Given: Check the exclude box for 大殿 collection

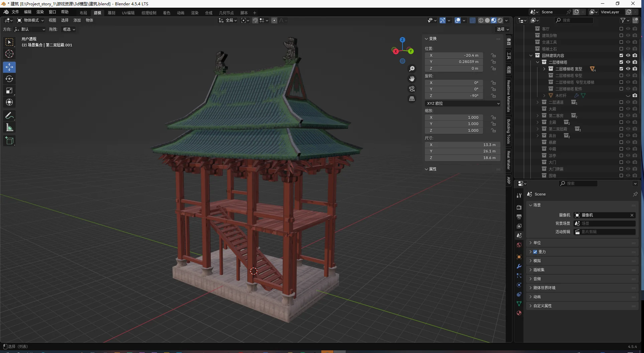Looking at the screenshot, I should (621, 109).
